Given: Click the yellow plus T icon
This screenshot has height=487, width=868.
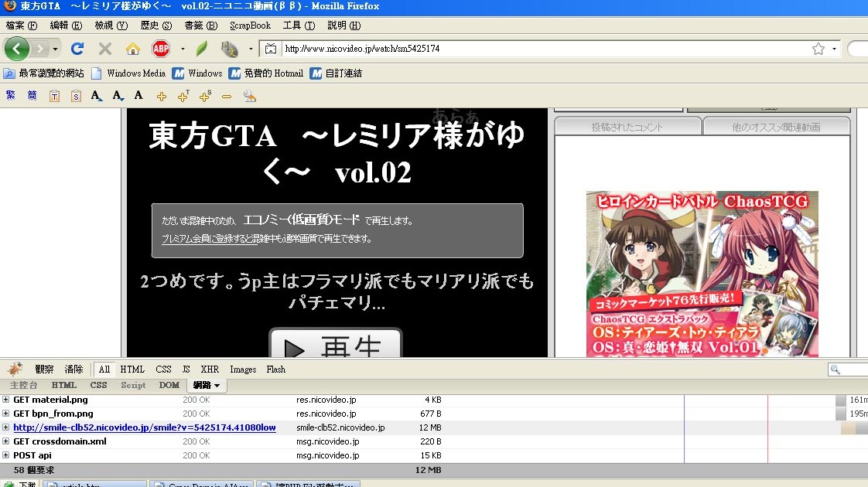Looking at the screenshot, I should pyautogui.click(x=183, y=97).
